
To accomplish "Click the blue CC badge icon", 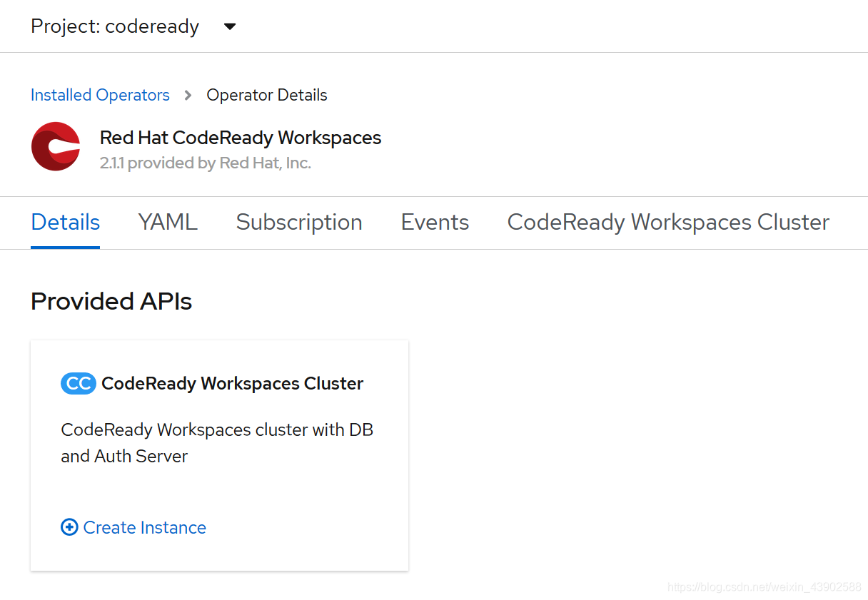I will coord(79,384).
